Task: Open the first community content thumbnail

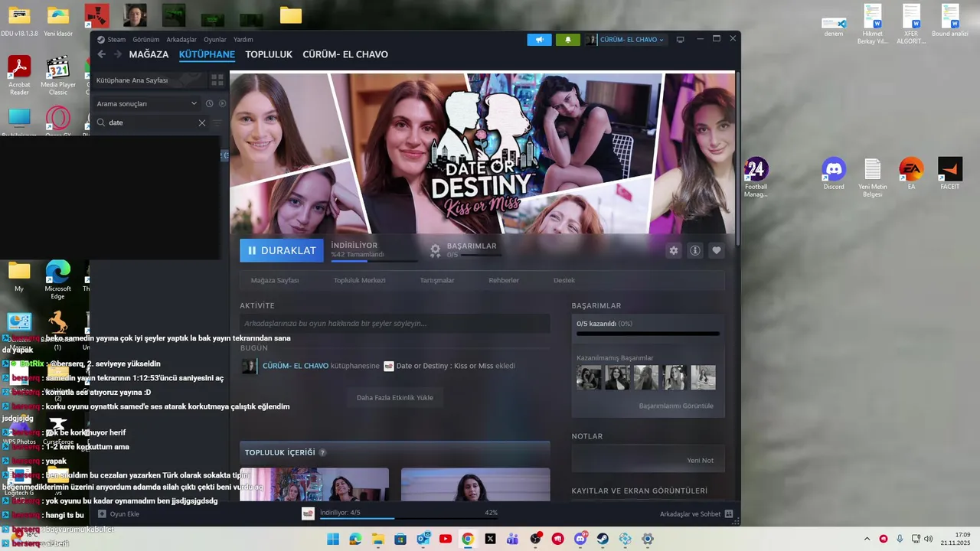Action: coord(315,484)
